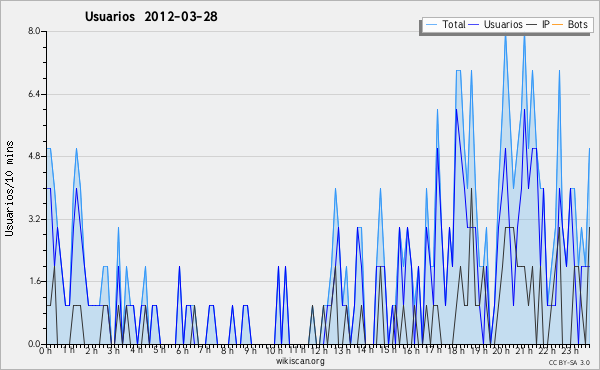Click the "15 h" x-axis label

pos(388,350)
